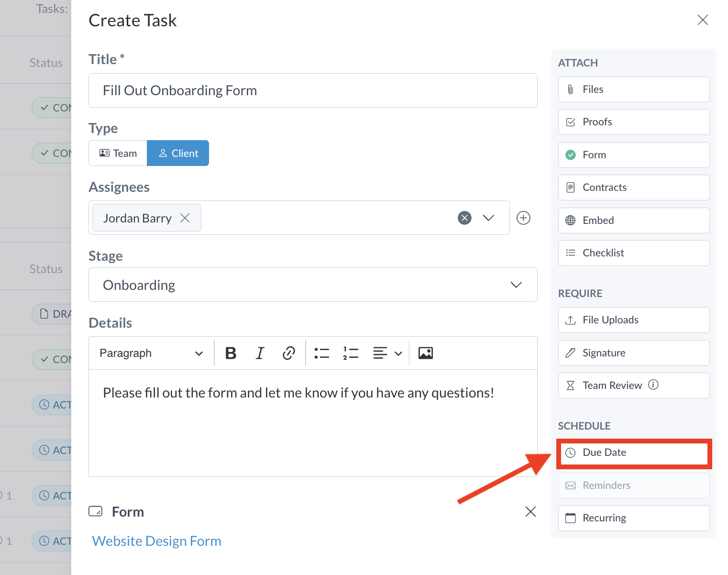Image resolution: width=728 pixels, height=575 pixels.
Task: Apply italic formatting in Details editor
Action: (x=260, y=353)
